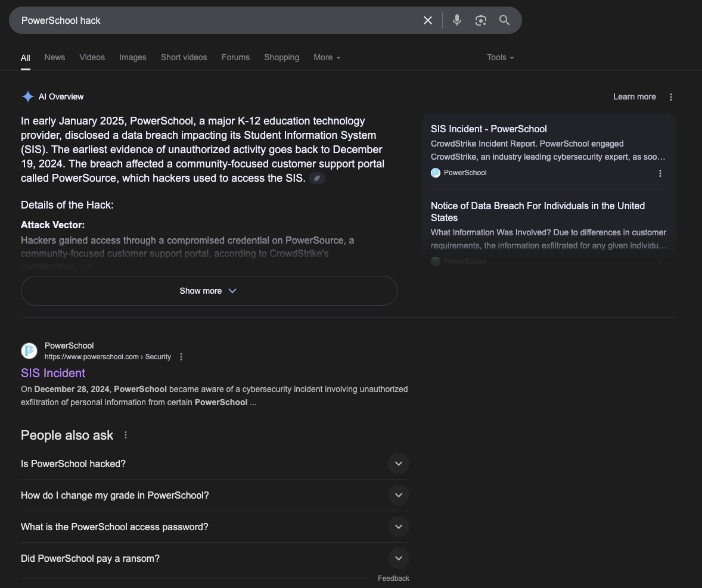
Task: Switch to the Images tab
Action: (x=132, y=57)
